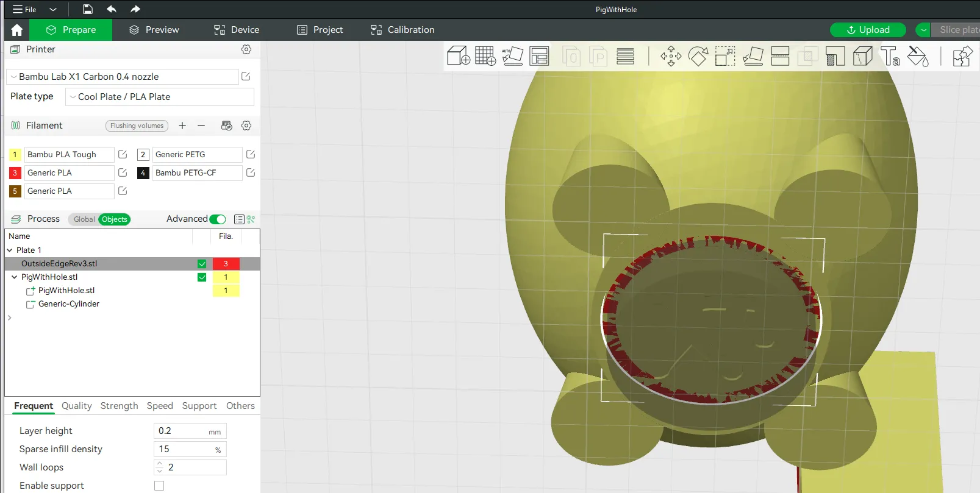Select the Scale tool
The width and height of the screenshot is (980, 493).
point(725,56)
